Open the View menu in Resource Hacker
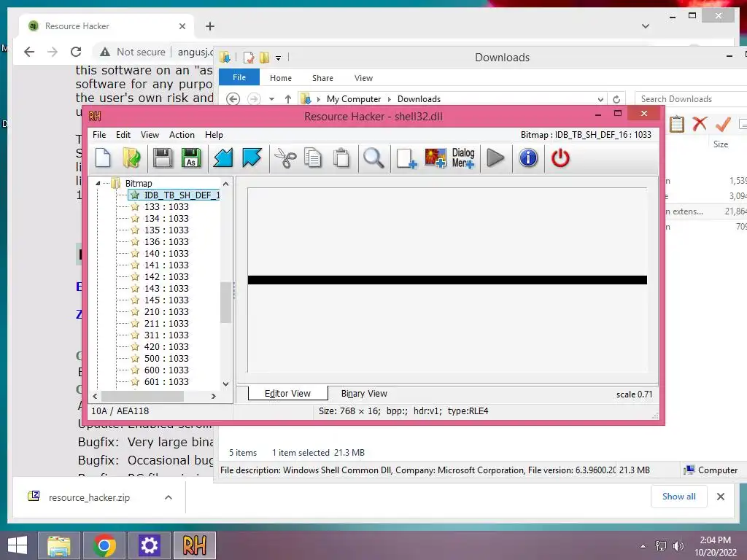 click(x=150, y=135)
